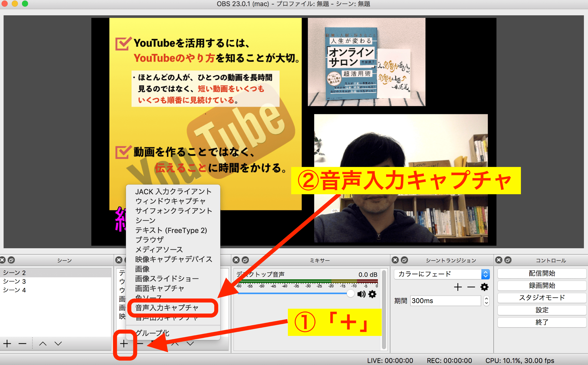Select 画面キャプチャ in the source menu
Image resolution: width=588 pixels, height=365 pixels.
173,288
